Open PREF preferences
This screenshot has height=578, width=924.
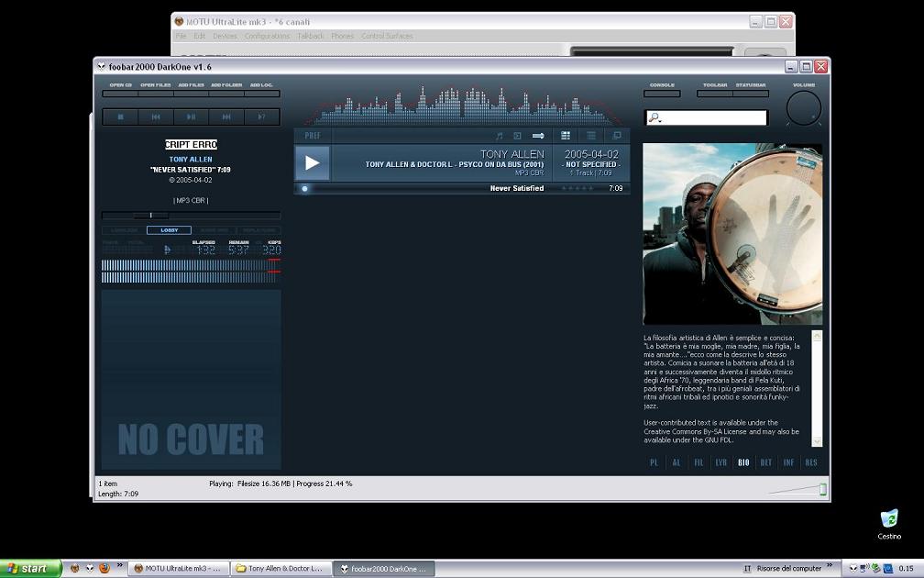pos(313,136)
